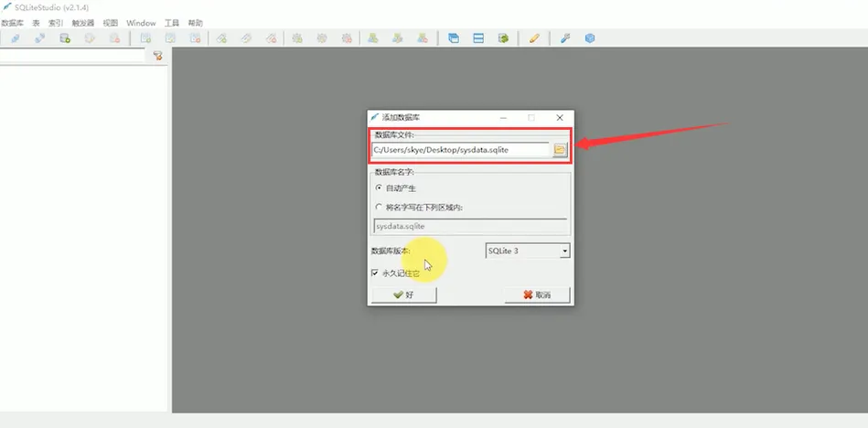Click the database file path field

coord(461,149)
